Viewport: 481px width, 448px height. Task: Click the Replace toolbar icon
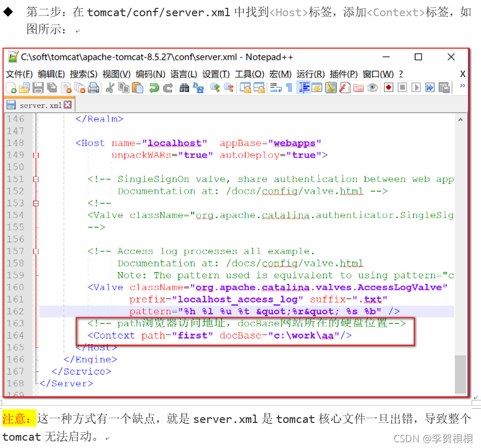pos(198,88)
